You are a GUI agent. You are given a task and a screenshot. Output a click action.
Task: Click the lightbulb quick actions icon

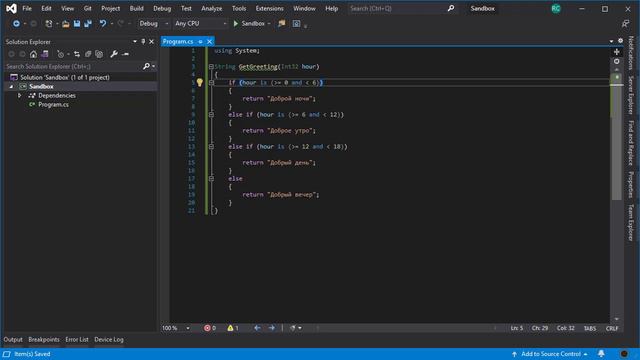200,82
